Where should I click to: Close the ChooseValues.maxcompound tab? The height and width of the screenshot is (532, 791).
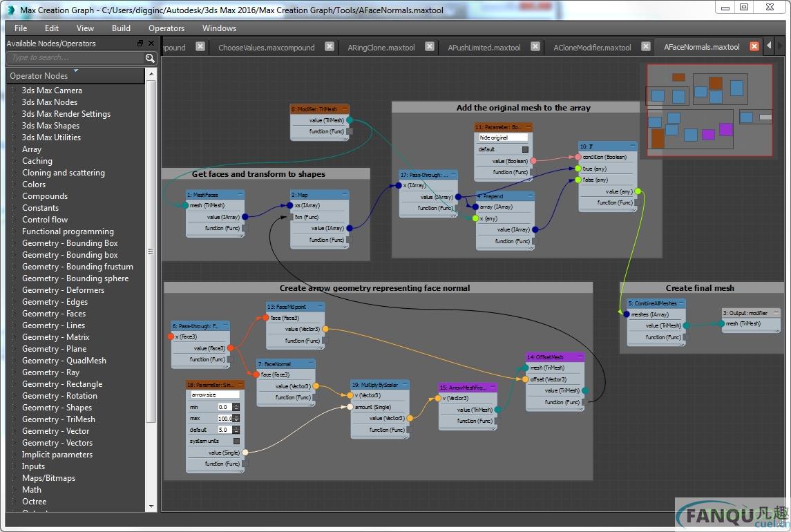(330, 46)
